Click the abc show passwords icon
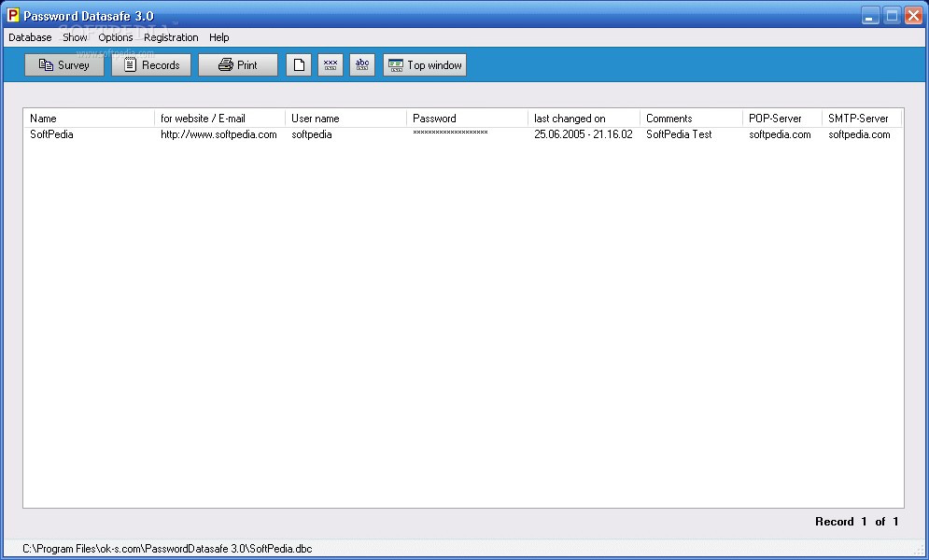Image resolution: width=929 pixels, height=560 pixels. click(362, 65)
